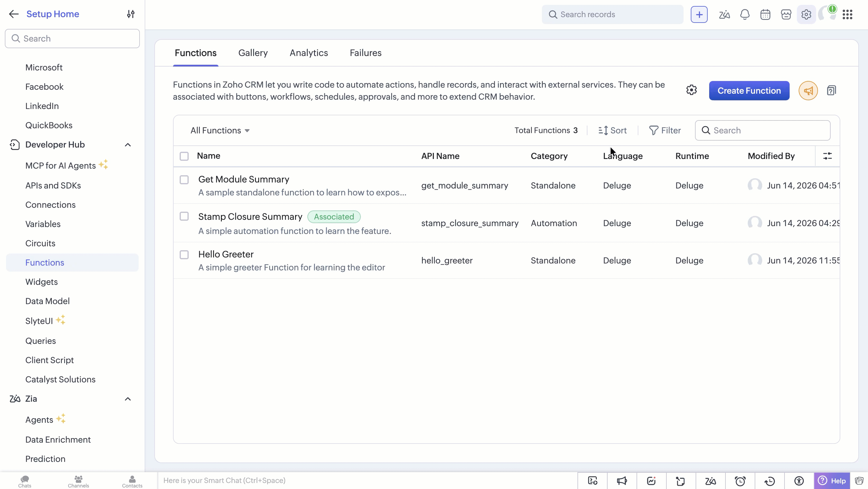
Task: Open QuickBooks in the sidebar
Action: tap(49, 125)
